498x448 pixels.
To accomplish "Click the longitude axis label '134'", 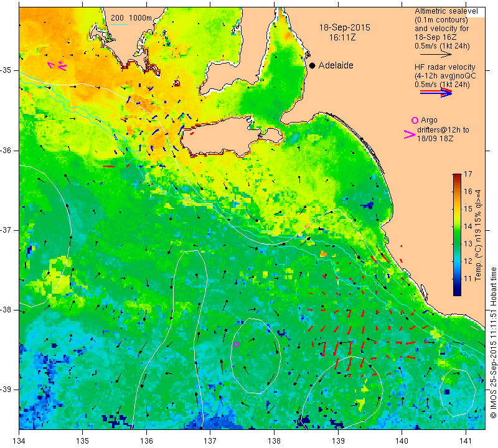I will [x=19, y=441].
